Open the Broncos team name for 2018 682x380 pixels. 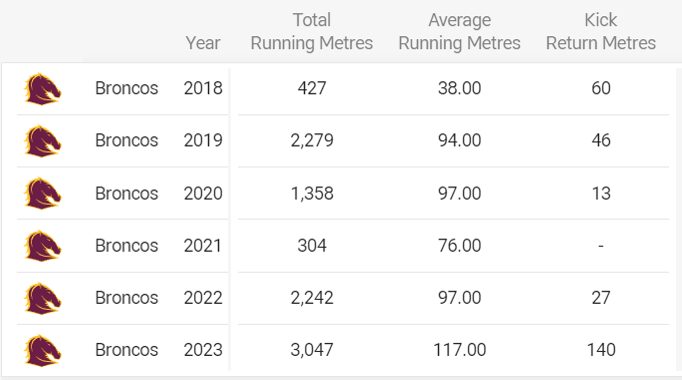(x=127, y=88)
